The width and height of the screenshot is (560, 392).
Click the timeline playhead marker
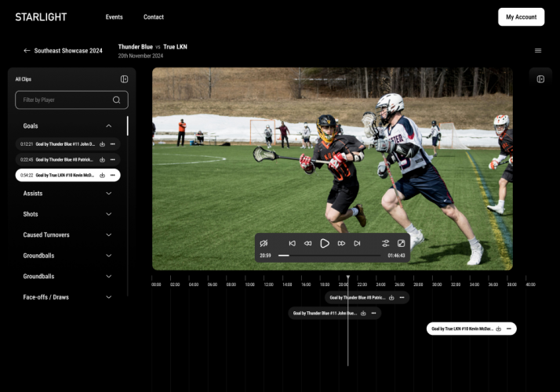[348, 277]
